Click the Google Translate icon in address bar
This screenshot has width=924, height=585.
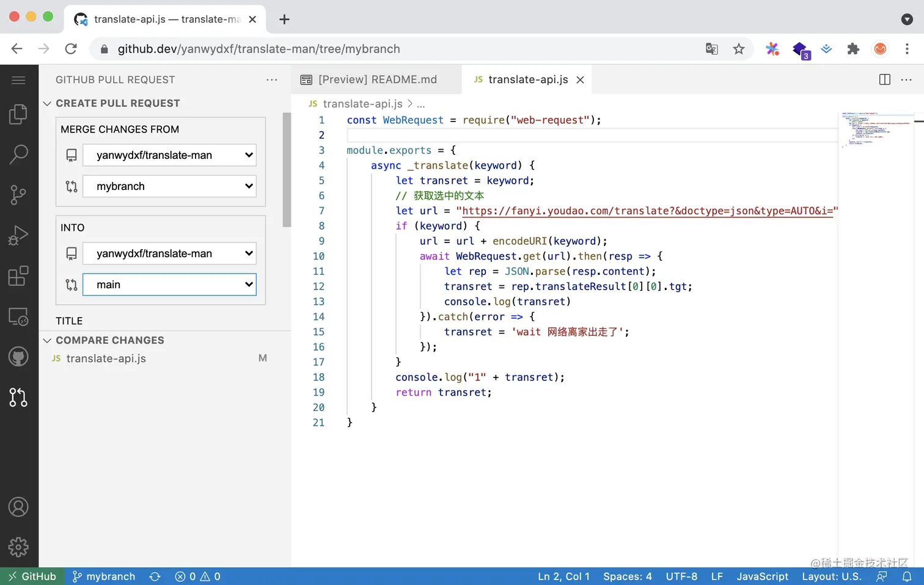click(x=712, y=49)
